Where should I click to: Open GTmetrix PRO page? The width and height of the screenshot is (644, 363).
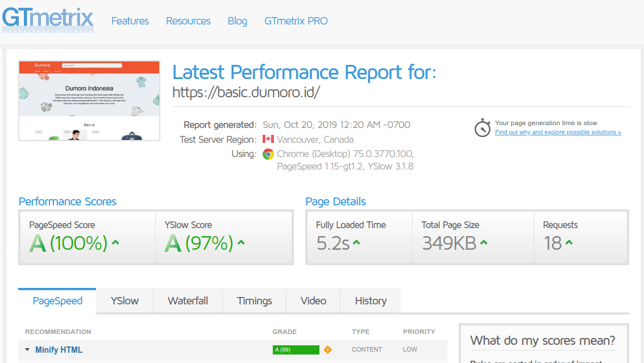point(296,21)
